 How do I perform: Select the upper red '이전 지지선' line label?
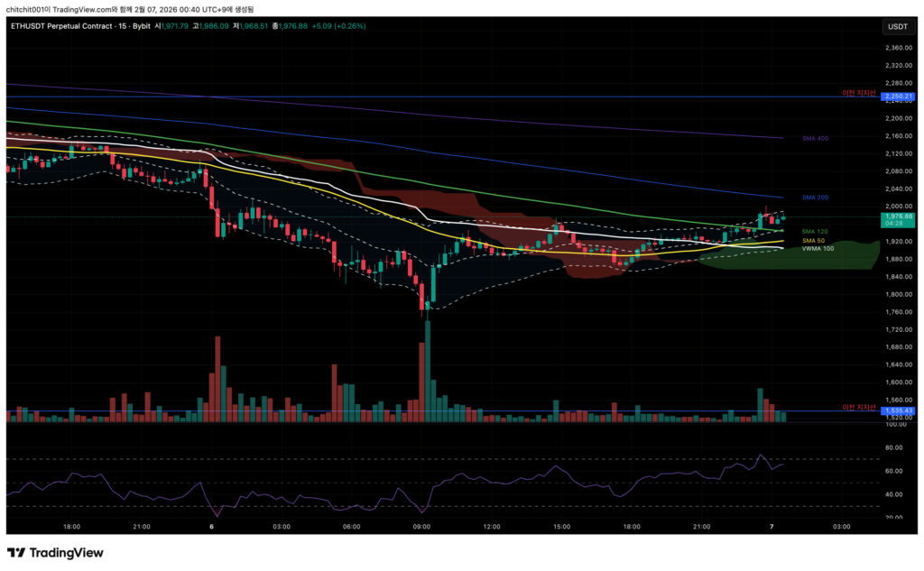(x=859, y=93)
